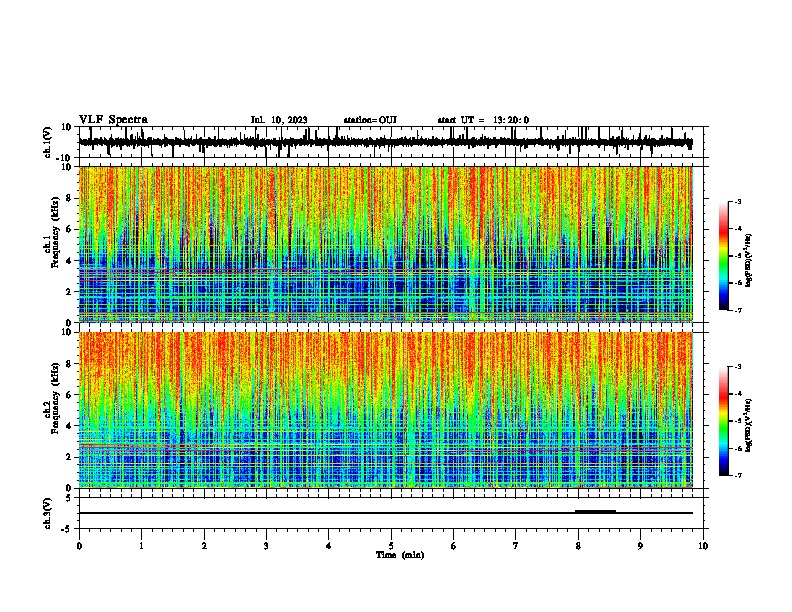Screen dimensions: 792x612
Task: Click the log(PSD) label beside ch.1 color bar
Action: pos(749,261)
